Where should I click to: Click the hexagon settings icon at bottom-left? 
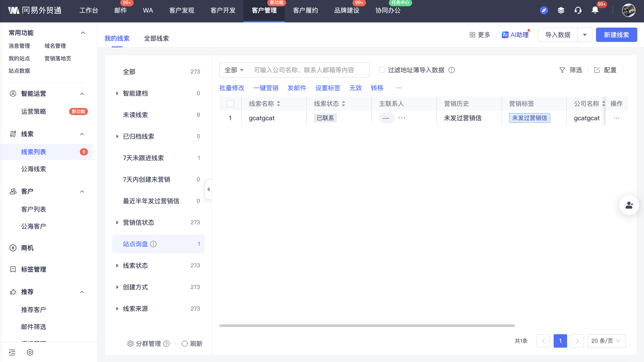[x=30, y=352]
